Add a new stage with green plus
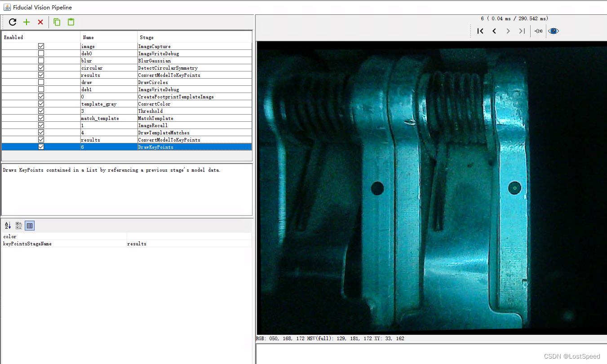 pos(27,22)
